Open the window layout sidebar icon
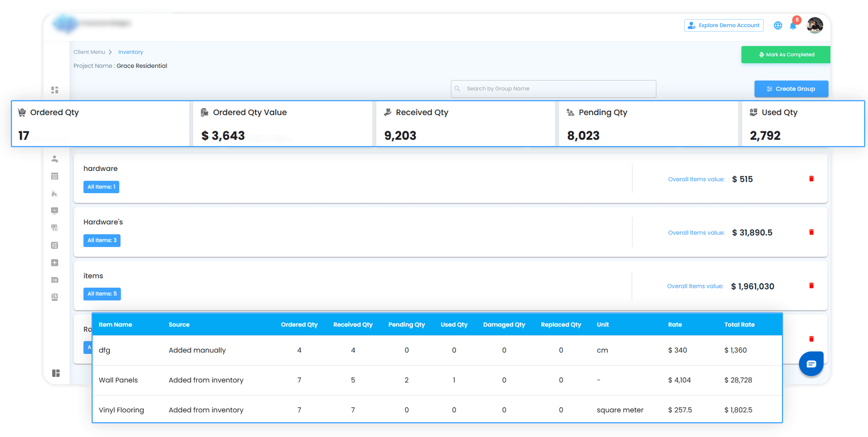 point(55,176)
